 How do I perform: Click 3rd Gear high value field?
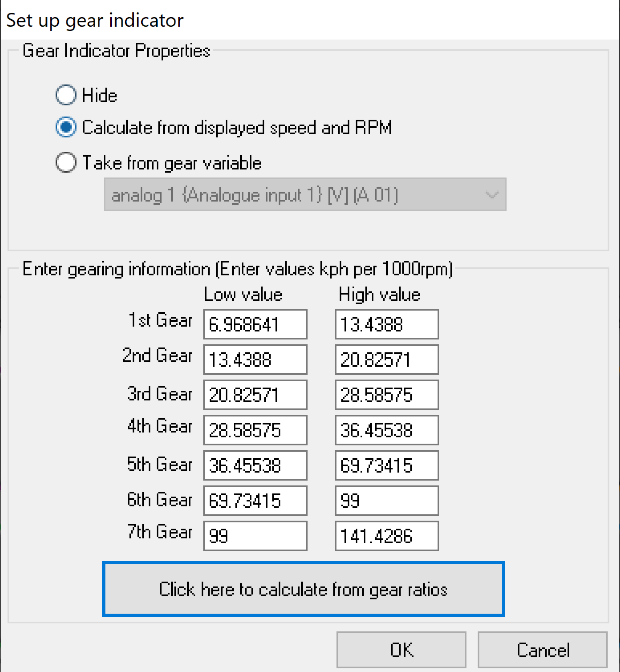387,395
